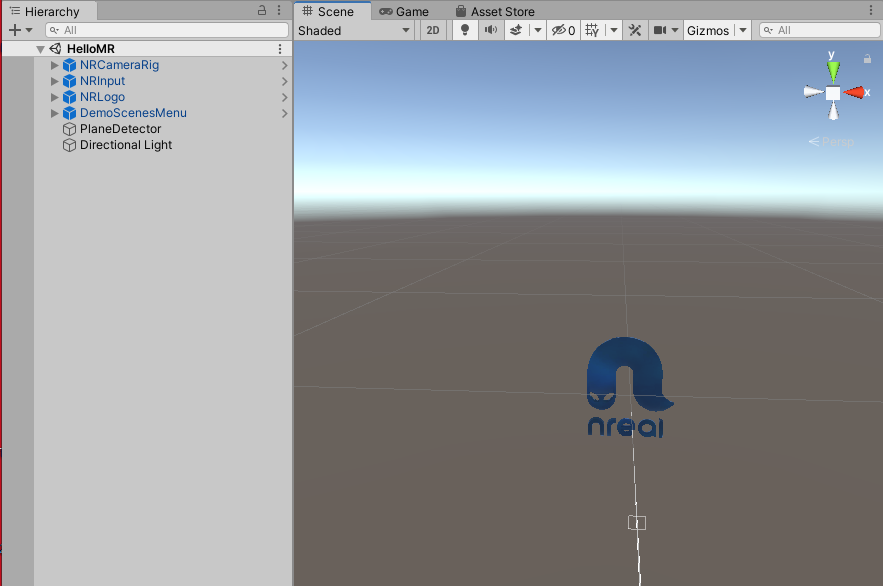
Task: Toggle scene effects (skybox/fog) icon
Action: [x=516, y=30]
